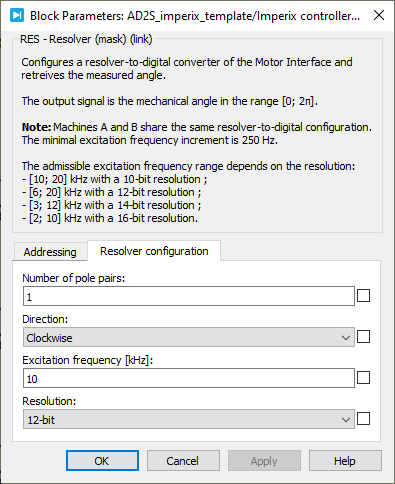Click the RES - Resolver (mask) (link) heading
Image resolution: width=395 pixels, height=484 pixels.
pyautogui.click(x=86, y=39)
